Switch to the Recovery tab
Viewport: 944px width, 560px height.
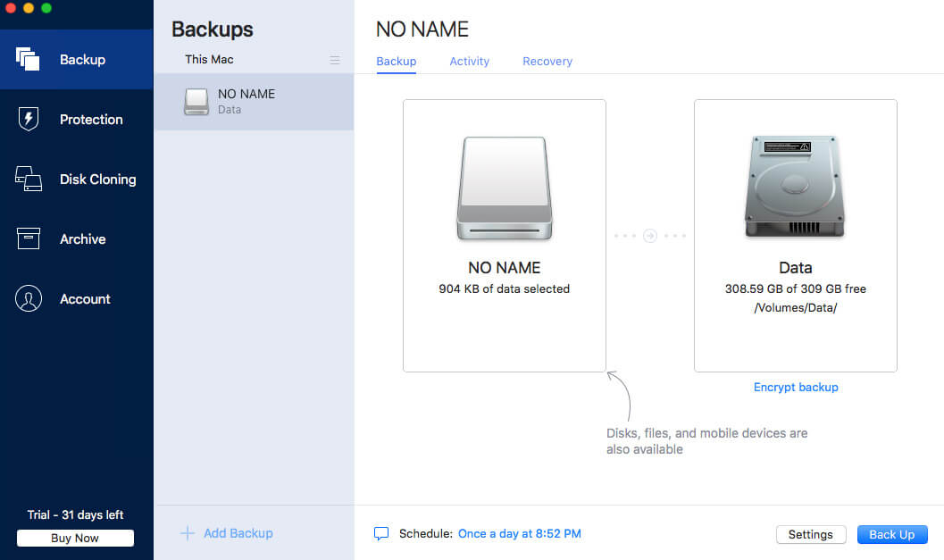click(547, 62)
